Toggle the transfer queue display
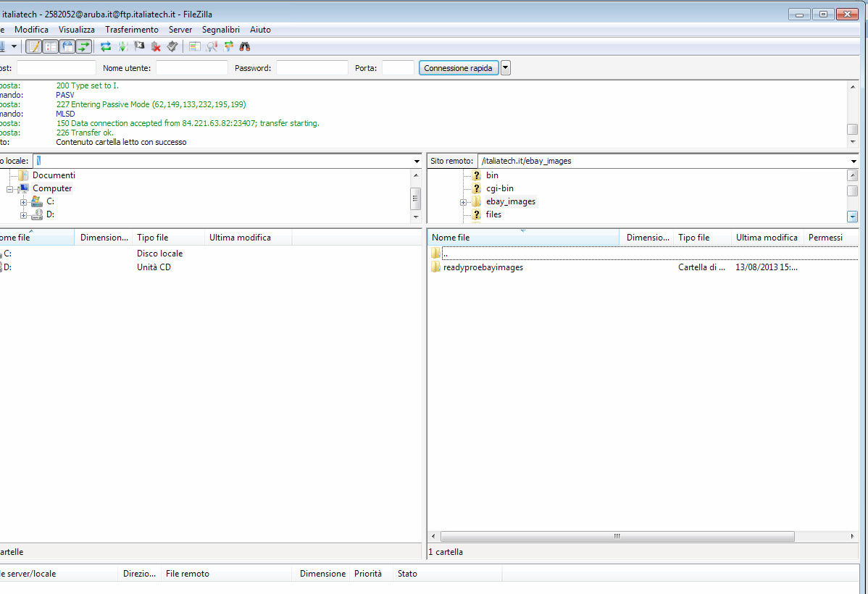 point(84,47)
